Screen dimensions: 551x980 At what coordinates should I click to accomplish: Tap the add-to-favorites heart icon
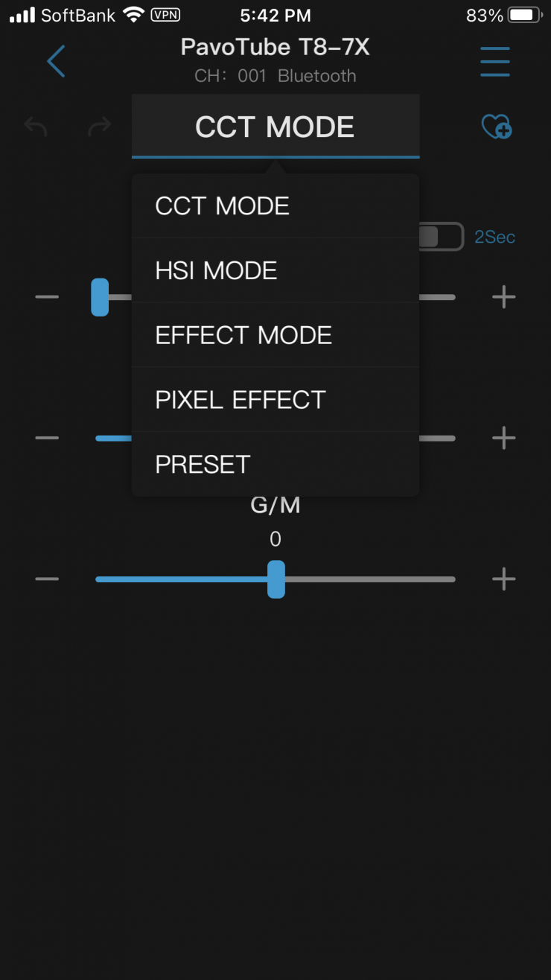(x=497, y=127)
